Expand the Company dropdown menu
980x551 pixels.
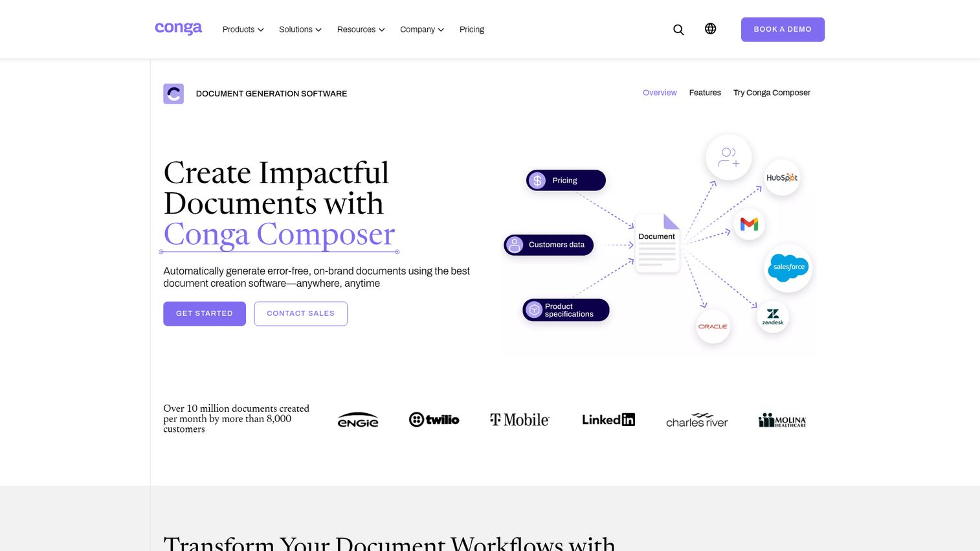[x=422, y=30]
